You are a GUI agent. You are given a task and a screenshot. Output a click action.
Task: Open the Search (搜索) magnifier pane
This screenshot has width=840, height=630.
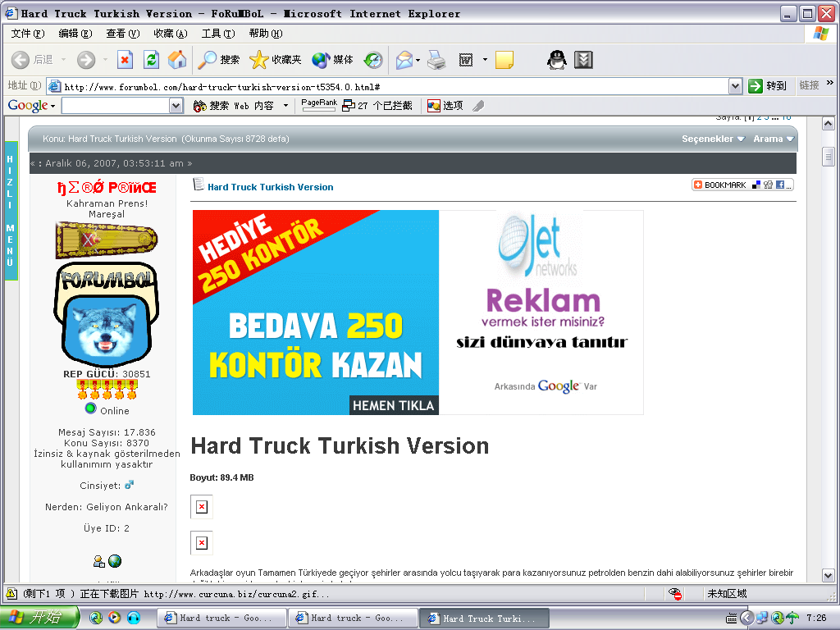tap(218, 59)
